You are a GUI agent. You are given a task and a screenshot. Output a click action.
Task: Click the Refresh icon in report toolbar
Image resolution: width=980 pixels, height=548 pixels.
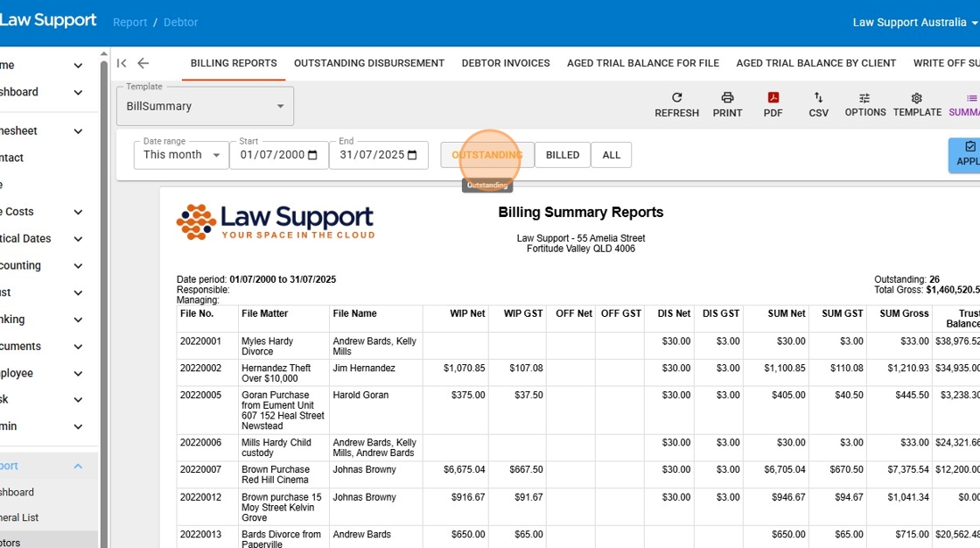pyautogui.click(x=677, y=97)
